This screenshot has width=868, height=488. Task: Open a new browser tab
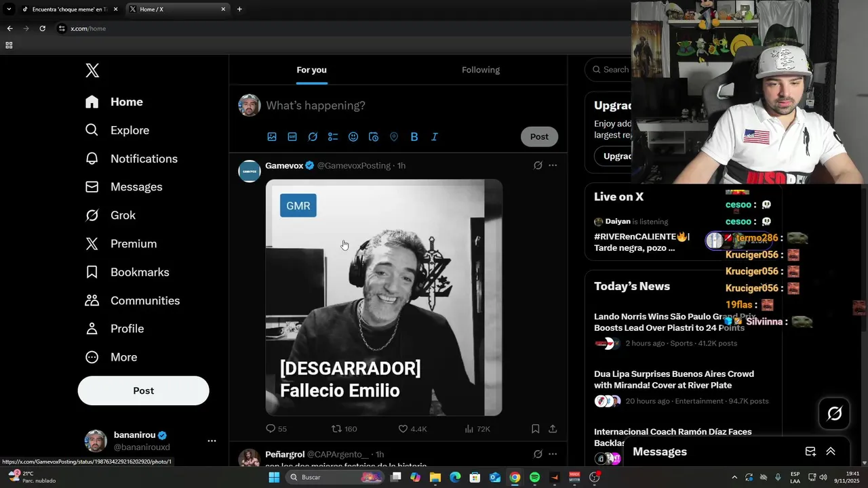(x=239, y=9)
